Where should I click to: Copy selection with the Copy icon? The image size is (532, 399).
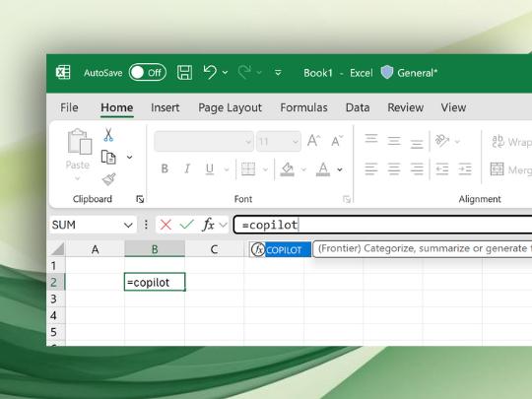pyautogui.click(x=108, y=157)
